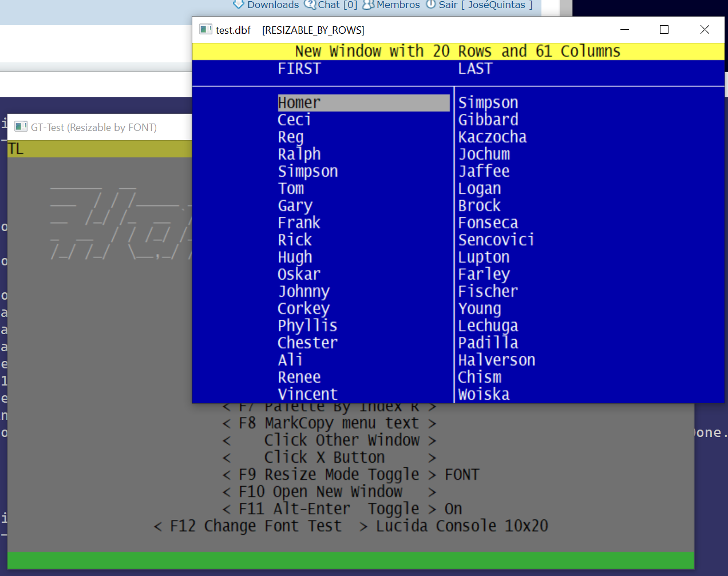Image resolution: width=728 pixels, height=576 pixels.
Task: Toggle F11 Alt-Enter in GT-Test window
Action: tap(329, 509)
